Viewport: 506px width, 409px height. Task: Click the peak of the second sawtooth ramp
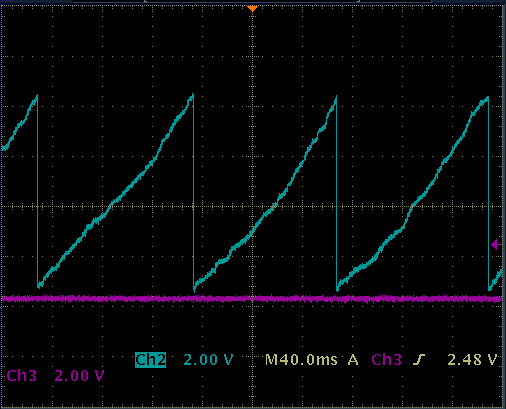point(192,97)
